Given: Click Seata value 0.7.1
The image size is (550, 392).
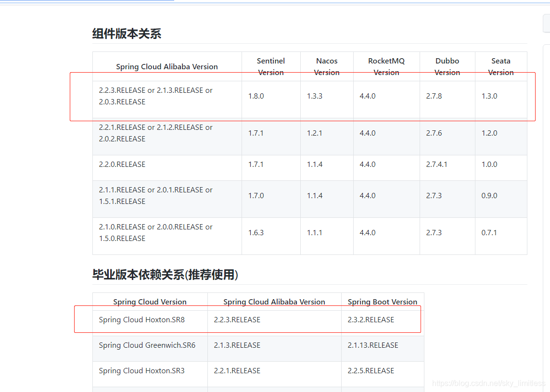Looking at the screenshot, I should (489, 233).
